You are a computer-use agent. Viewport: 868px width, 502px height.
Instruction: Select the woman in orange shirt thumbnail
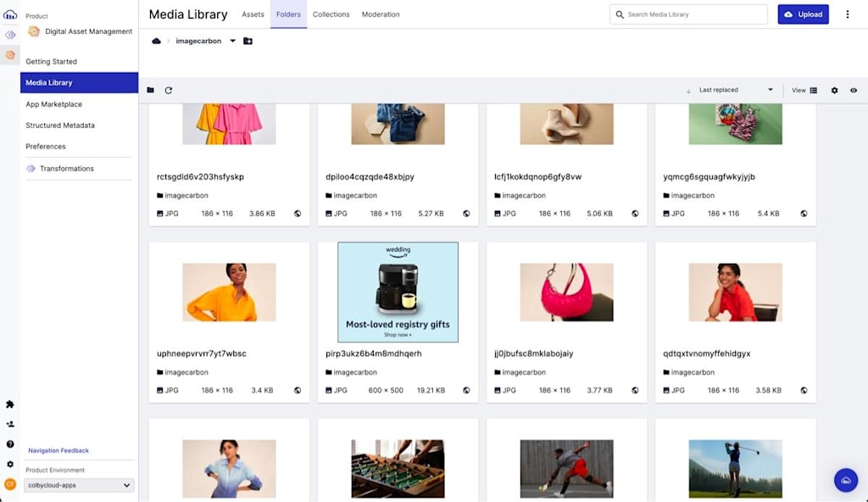[x=229, y=292]
